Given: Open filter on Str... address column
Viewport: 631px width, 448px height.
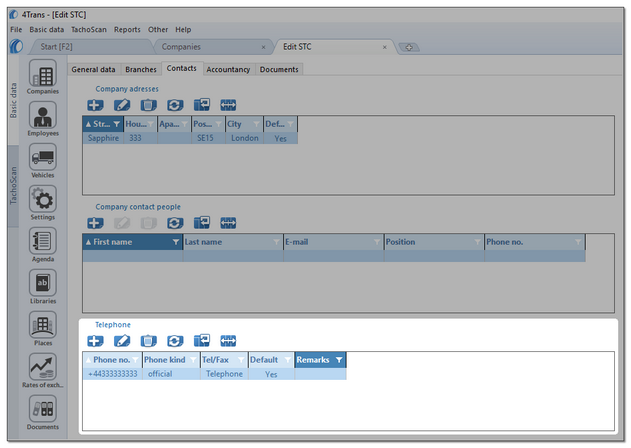Looking at the screenshot, I should [117, 124].
